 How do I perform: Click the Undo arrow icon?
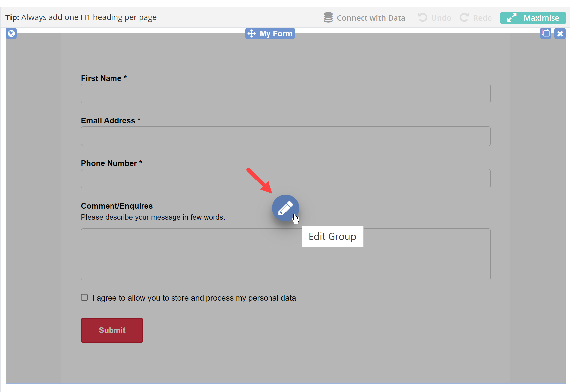point(422,17)
